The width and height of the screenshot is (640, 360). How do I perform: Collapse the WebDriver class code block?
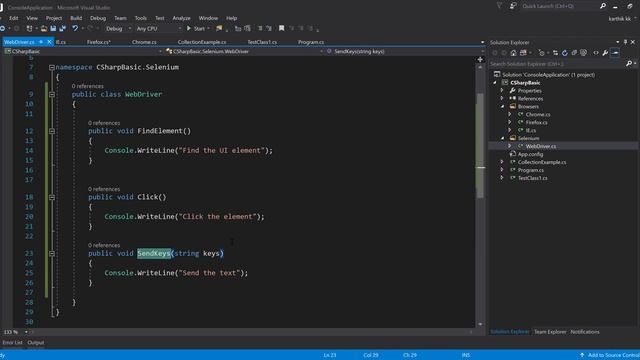click(x=52, y=94)
